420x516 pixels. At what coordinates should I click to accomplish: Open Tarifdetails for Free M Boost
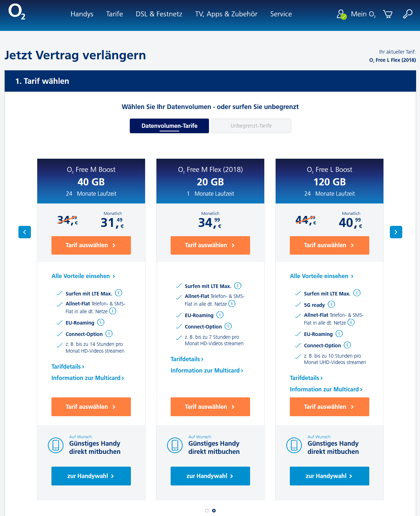pos(68,366)
